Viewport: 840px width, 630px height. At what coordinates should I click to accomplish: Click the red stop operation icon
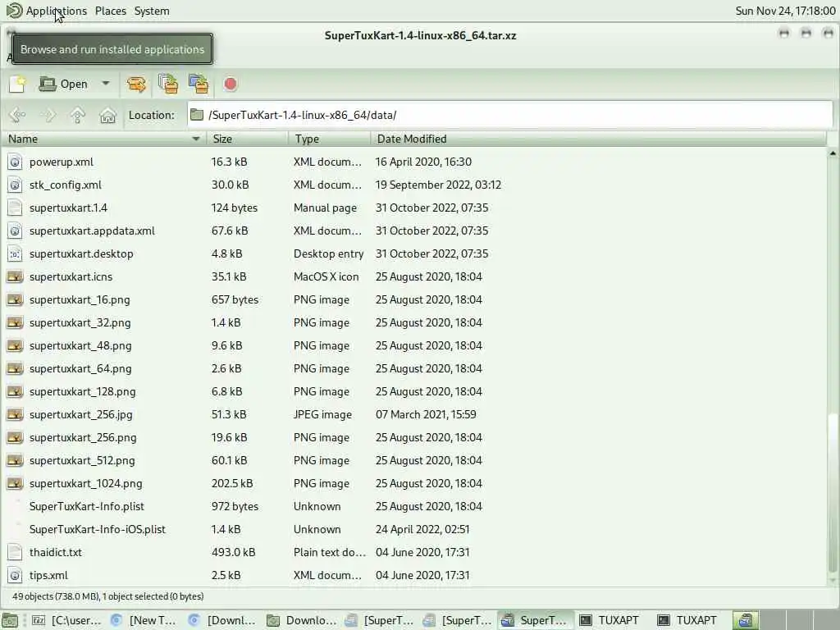pos(231,84)
